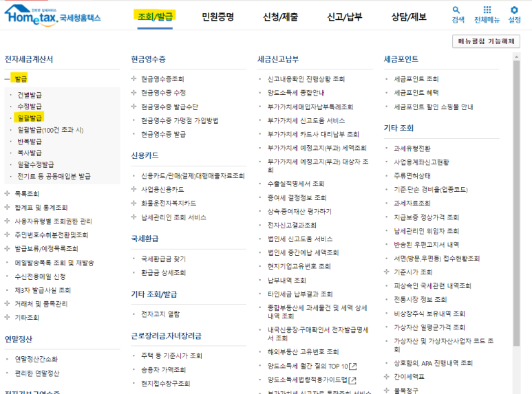Open 일괄발급(100건 초과 시)

(x=50, y=130)
